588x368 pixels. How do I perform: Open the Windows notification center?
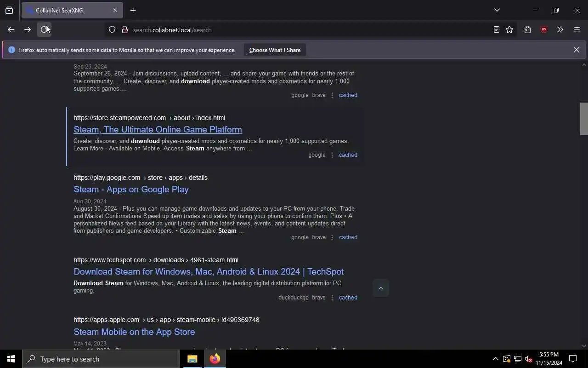click(573, 359)
